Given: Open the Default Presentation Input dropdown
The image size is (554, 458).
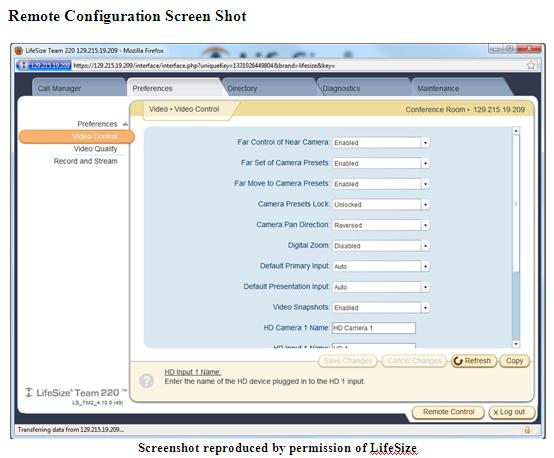Looking at the screenshot, I should (x=381, y=287).
